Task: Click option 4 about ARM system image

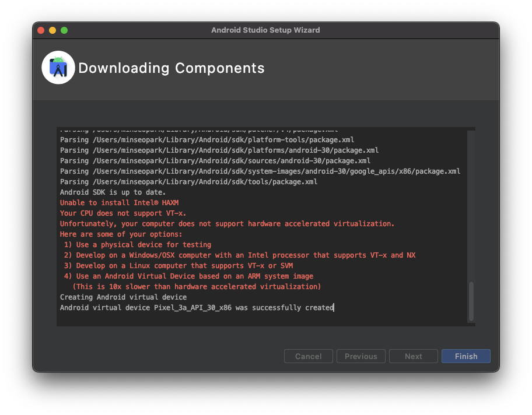Action: point(188,276)
